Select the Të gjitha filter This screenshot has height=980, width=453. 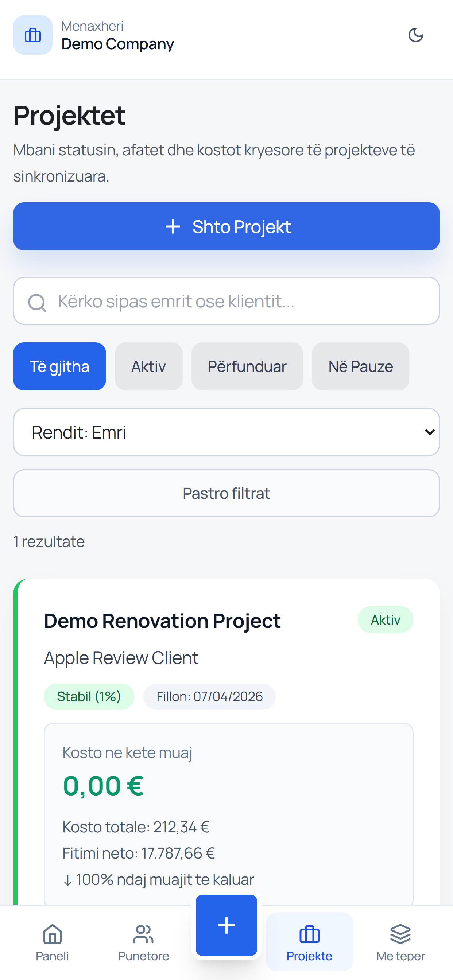[60, 366]
